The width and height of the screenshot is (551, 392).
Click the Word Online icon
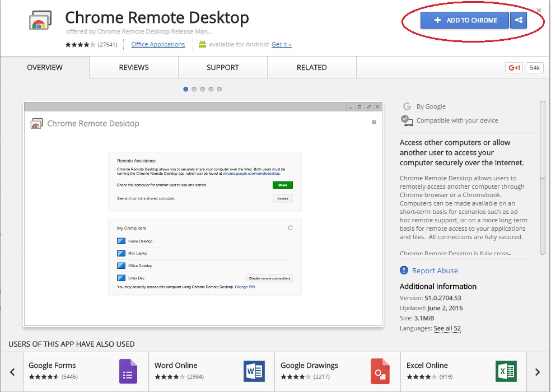[x=254, y=371]
